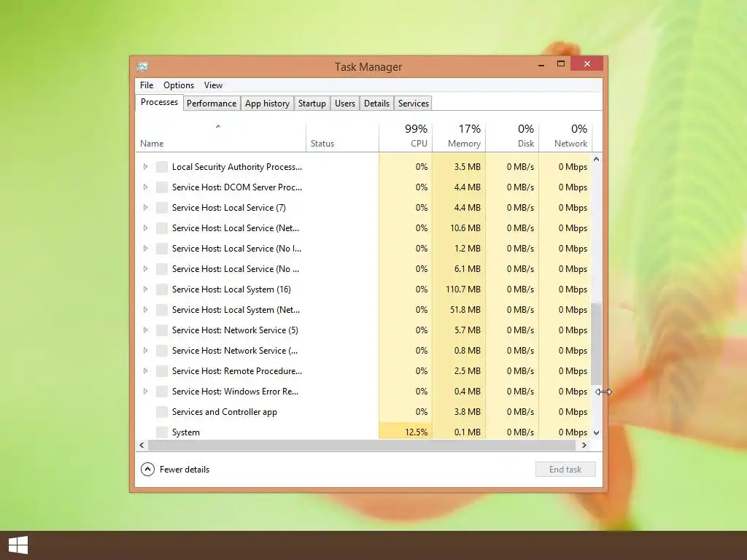Screen dimensions: 747x560
Task: Expand Service Host: Local System (16) group
Action: 145,289
